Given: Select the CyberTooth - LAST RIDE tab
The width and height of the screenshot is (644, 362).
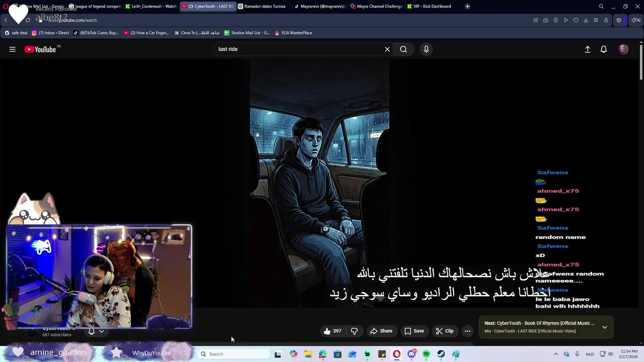Looking at the screenshot, I should click(x=208, y=6).
